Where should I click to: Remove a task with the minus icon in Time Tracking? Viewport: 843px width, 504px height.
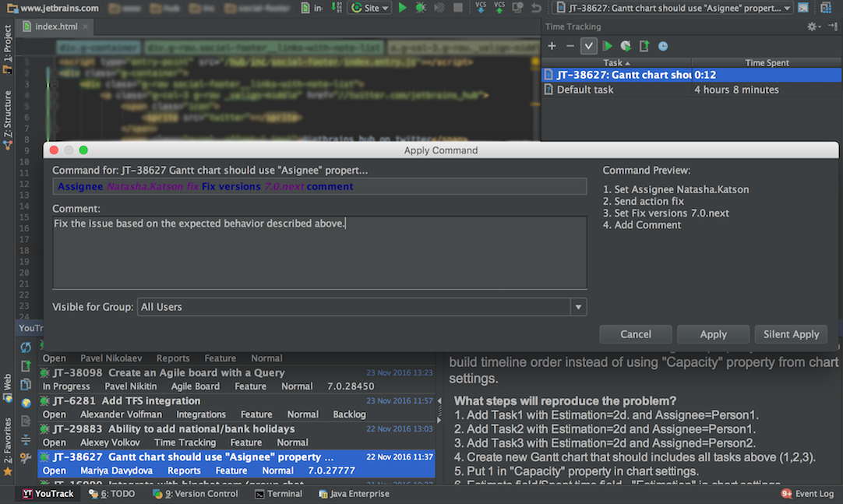tap(570, 46)
